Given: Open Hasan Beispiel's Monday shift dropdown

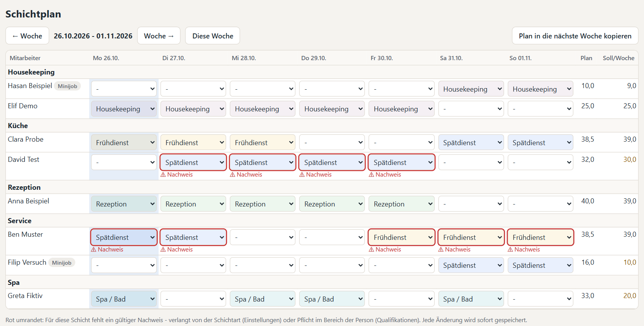Looking at the screenshot, I should pos(124,89).
